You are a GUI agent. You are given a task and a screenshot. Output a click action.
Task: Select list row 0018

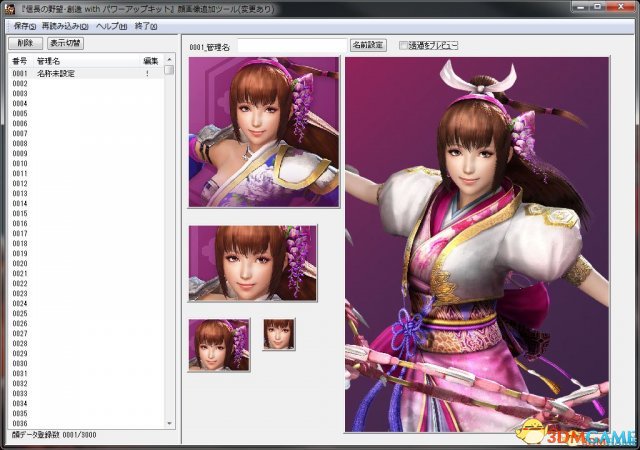86,243
